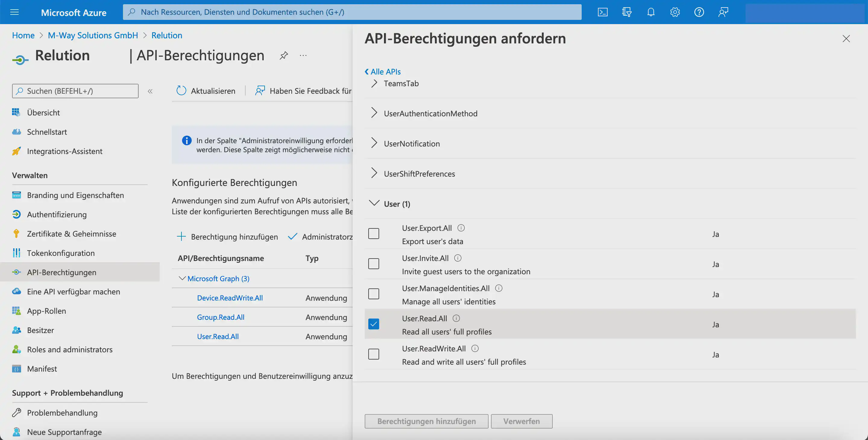Open the hamburger portal menu
This screenshot has height=440, width=868.
pos(14,12)
